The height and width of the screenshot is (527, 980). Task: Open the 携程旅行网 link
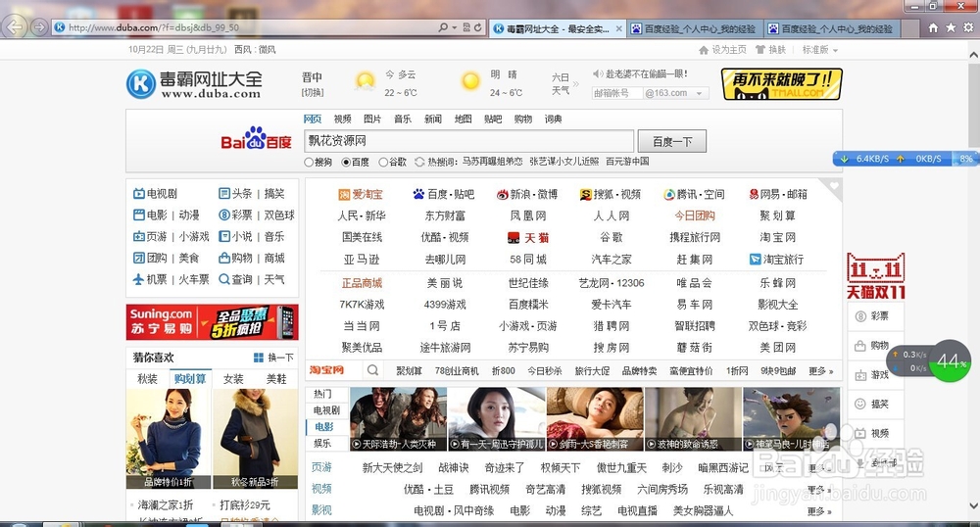coord(695,237)
